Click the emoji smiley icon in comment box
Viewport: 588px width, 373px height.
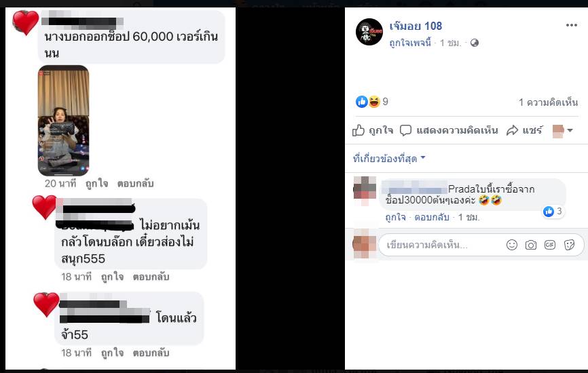(512, 245)
